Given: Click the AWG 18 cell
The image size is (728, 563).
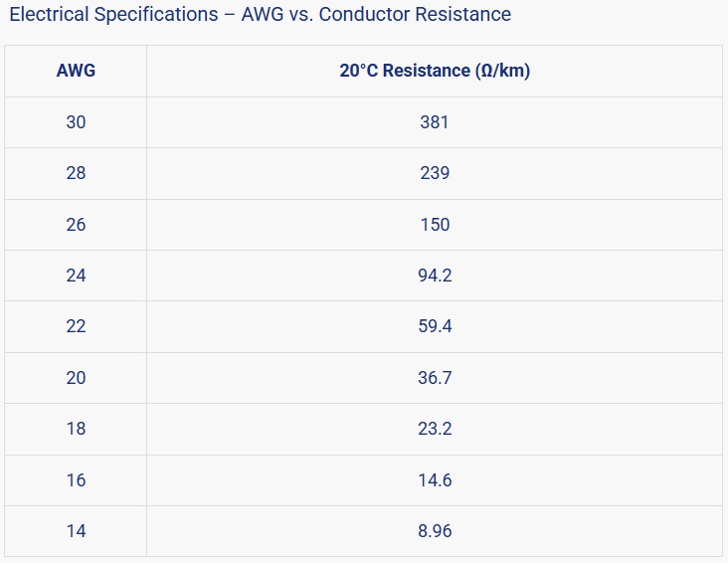Looking at the screenshot, I should click(x=76, y=429).
